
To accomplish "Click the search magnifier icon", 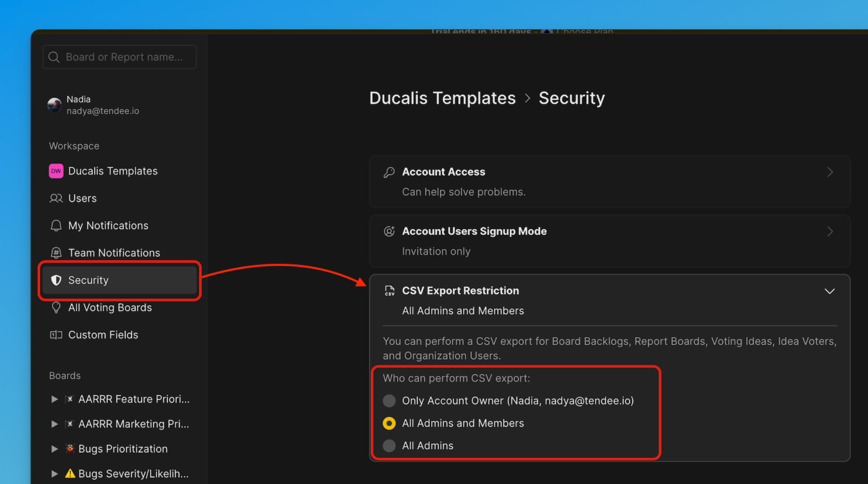I will pyautogui.click(x=54, y=57).
